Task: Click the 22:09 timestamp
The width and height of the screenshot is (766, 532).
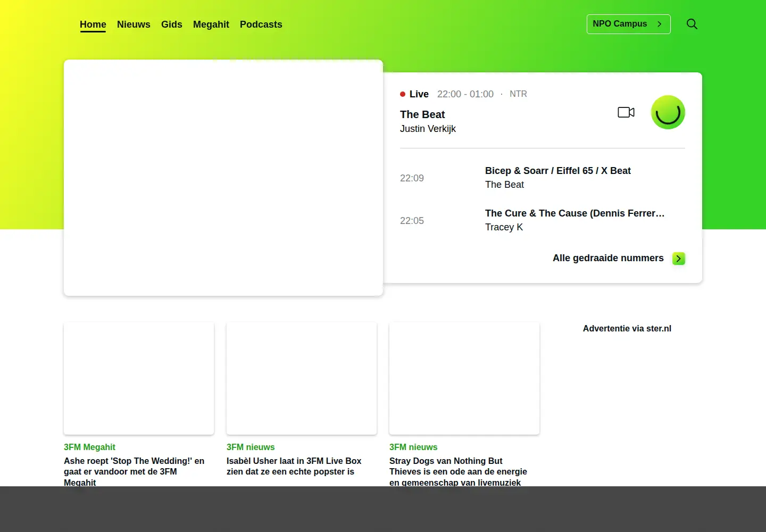Action: pos(412,178)
